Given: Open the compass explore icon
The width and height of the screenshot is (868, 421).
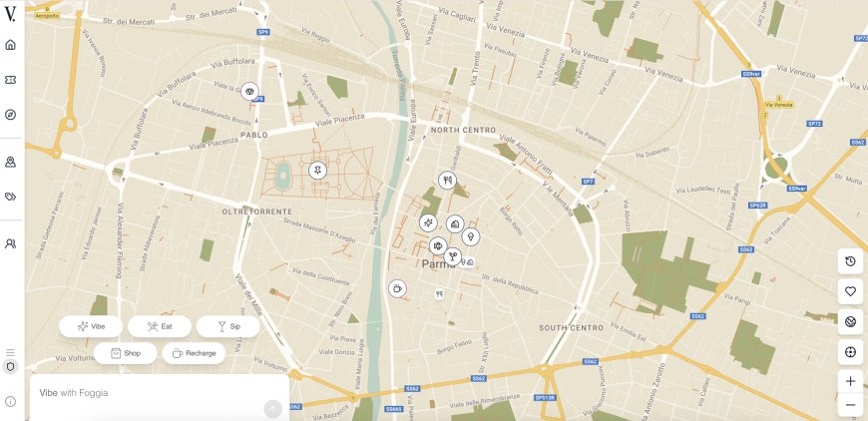Looking at the screenshot, I should [10, 115].
